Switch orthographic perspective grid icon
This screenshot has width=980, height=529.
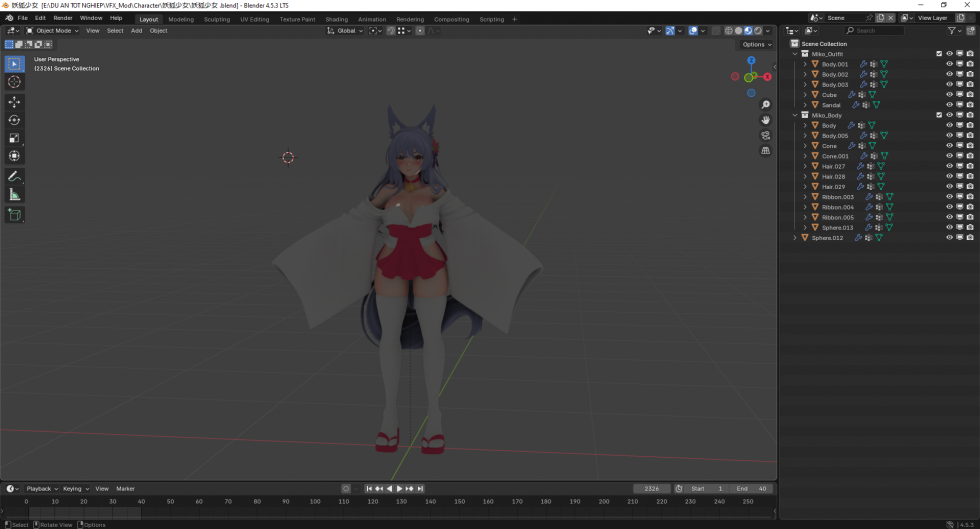click(766, 151)
